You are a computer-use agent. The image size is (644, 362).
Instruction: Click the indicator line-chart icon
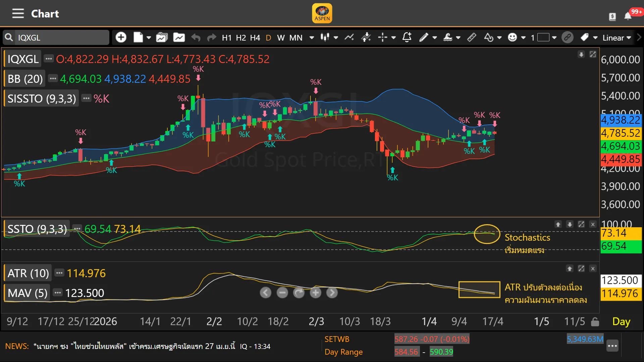pyautogui.click(x=349, y=37)
